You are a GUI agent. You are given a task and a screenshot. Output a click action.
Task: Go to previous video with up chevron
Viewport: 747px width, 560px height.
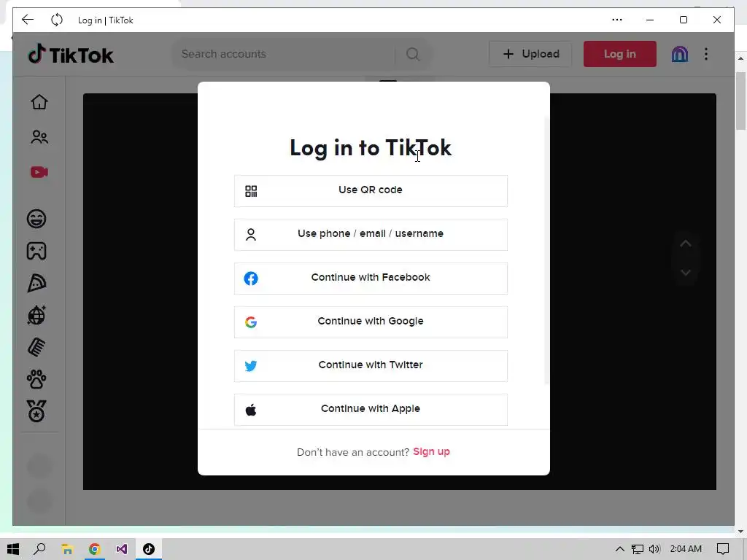click(x=685, y=244)
